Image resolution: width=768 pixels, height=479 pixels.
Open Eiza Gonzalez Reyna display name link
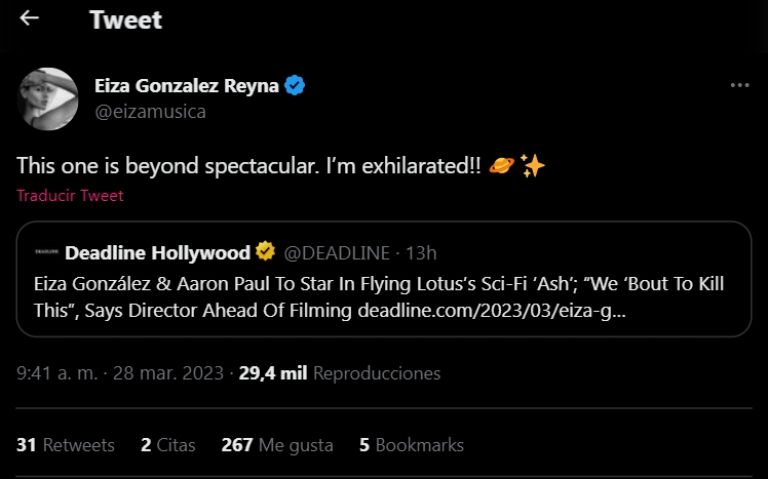coord(186,86)
